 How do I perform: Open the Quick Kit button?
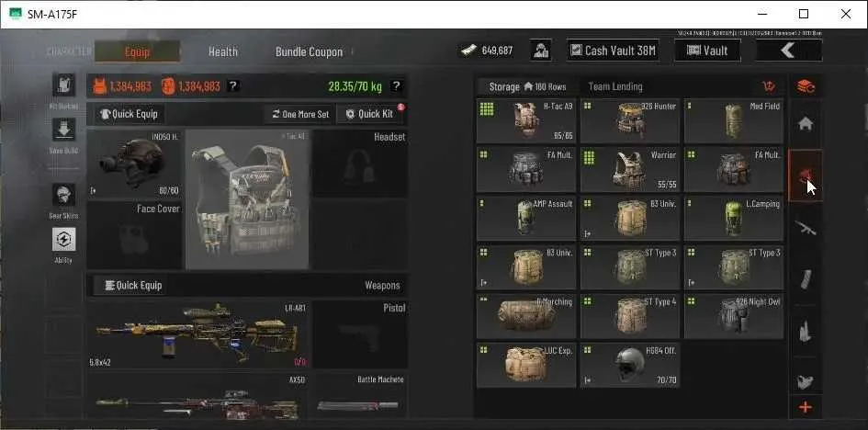[x=369, y=114]
